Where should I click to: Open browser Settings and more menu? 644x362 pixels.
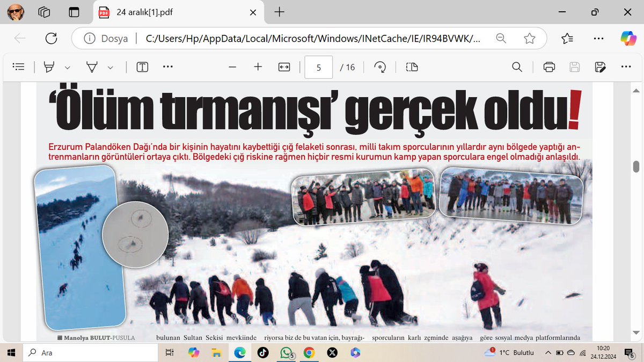pos(599,38)
